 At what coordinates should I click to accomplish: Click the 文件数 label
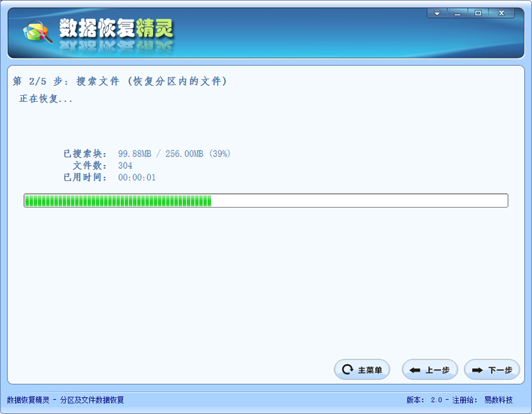(90, 165)
